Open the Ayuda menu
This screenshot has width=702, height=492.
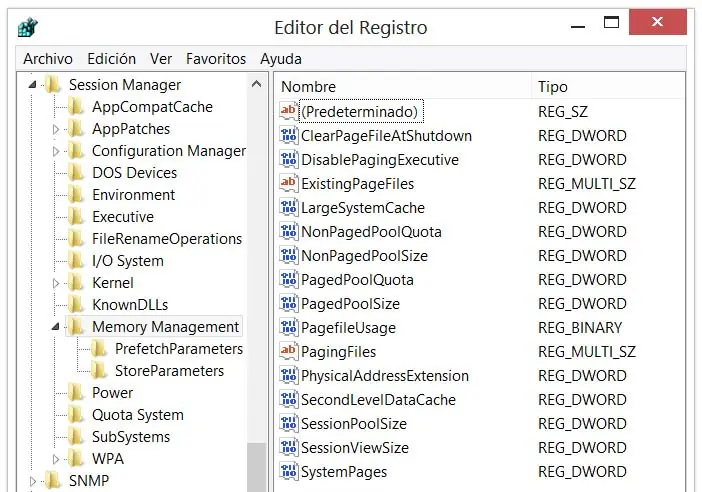pyautogui.click(x=281, y=59)
